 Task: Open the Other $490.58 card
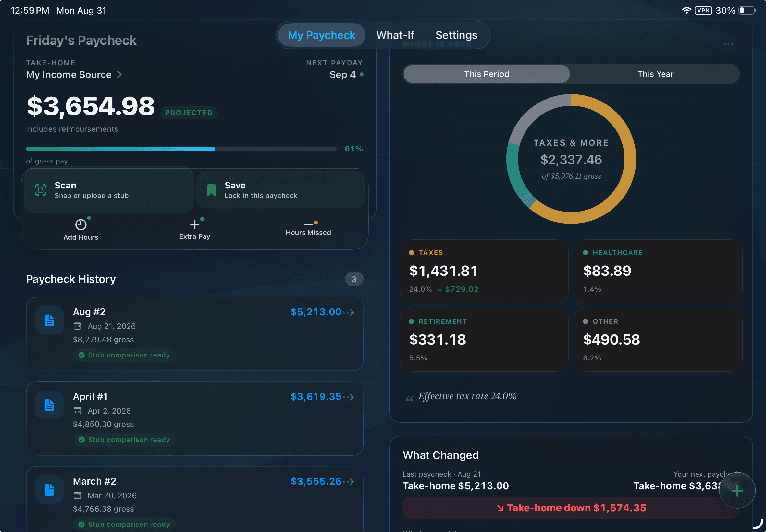tap(658, 340)
